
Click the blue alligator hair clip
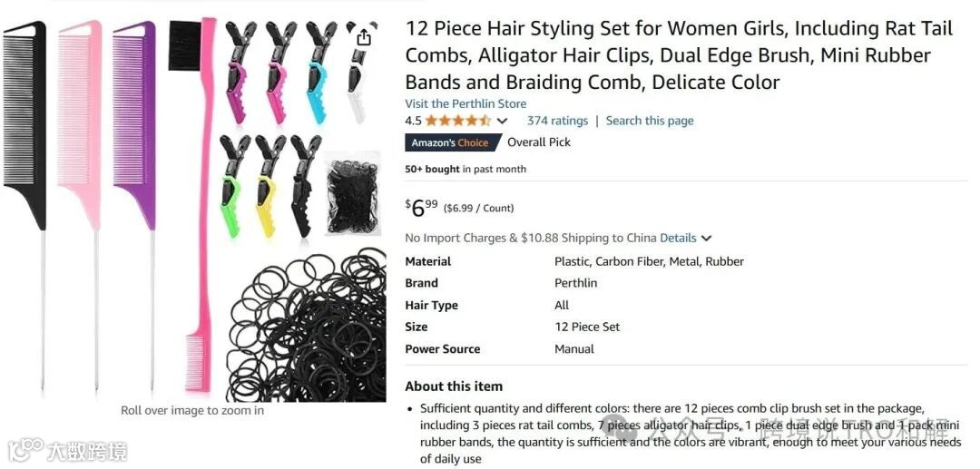[x=320, y=72]
